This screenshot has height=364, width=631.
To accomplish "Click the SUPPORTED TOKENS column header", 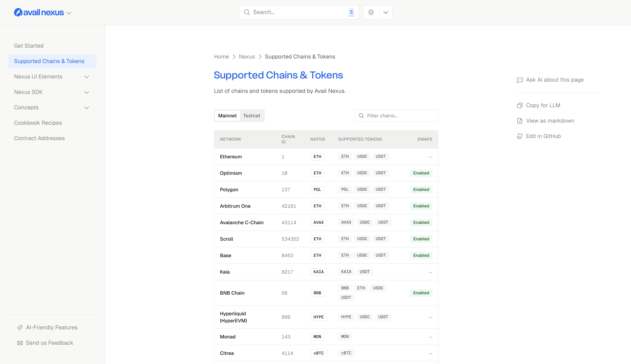I will point(360,139).
